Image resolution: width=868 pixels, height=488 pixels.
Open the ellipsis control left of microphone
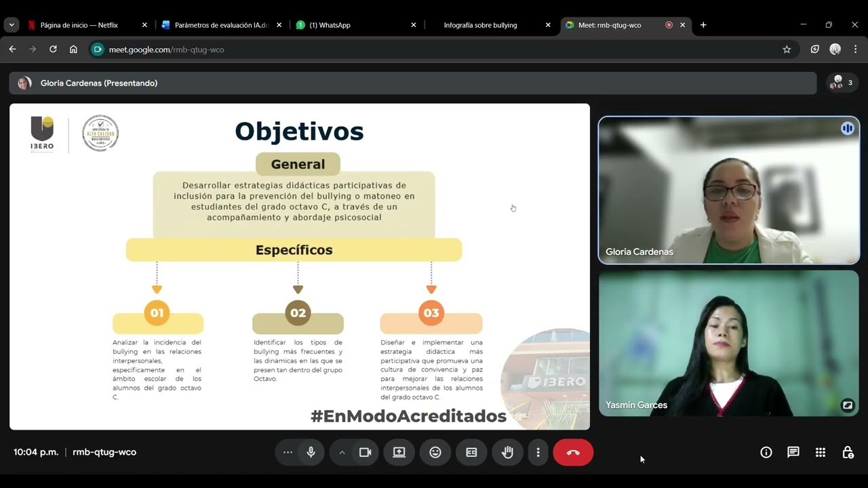point(288,452)
